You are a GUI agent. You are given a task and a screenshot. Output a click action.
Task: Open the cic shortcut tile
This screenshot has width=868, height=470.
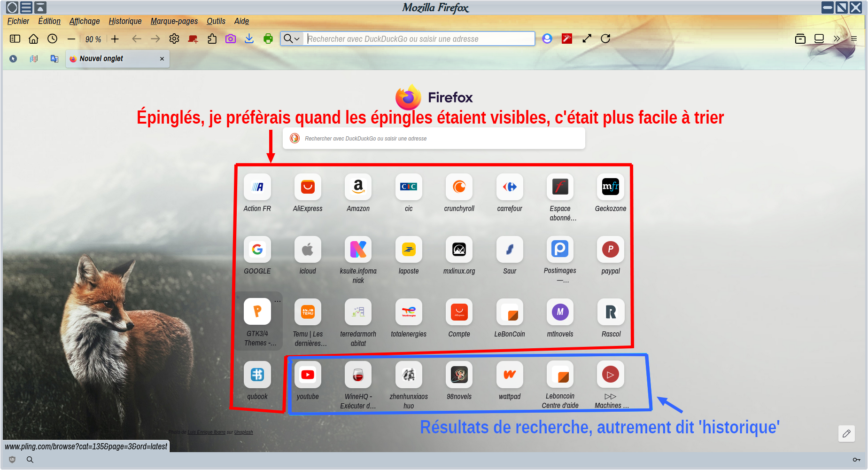(x=409, y=187)
